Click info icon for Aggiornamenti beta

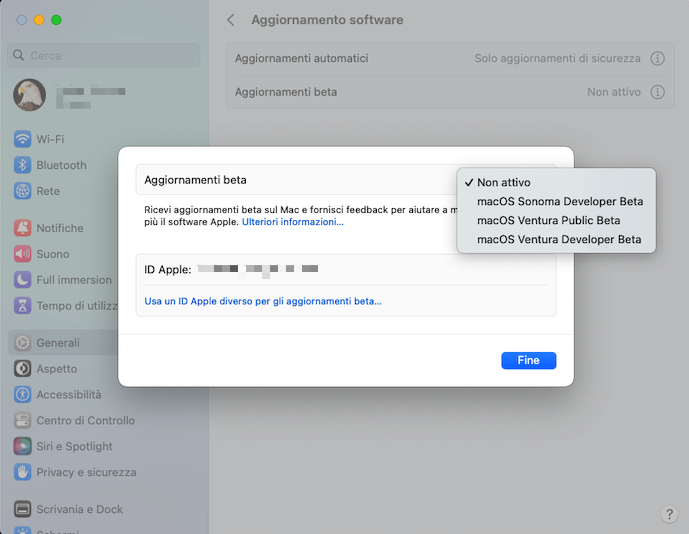pyautogui.click(x=657, y=92)
